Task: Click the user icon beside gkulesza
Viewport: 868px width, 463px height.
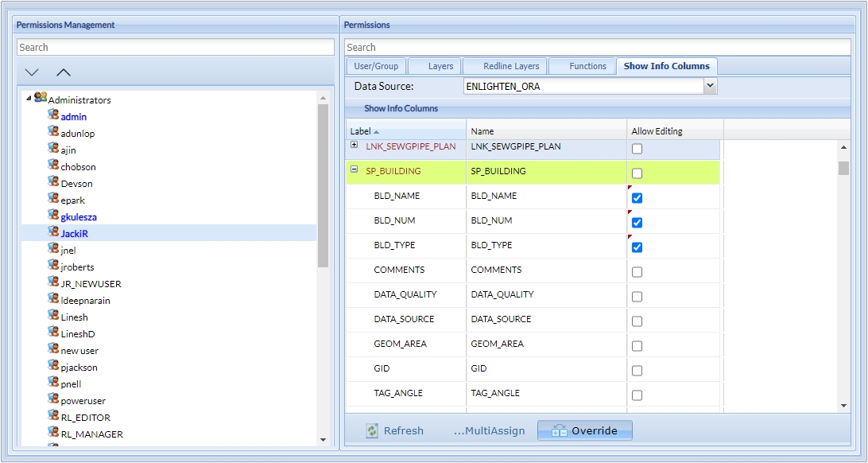Action: [x=53, y=216]
